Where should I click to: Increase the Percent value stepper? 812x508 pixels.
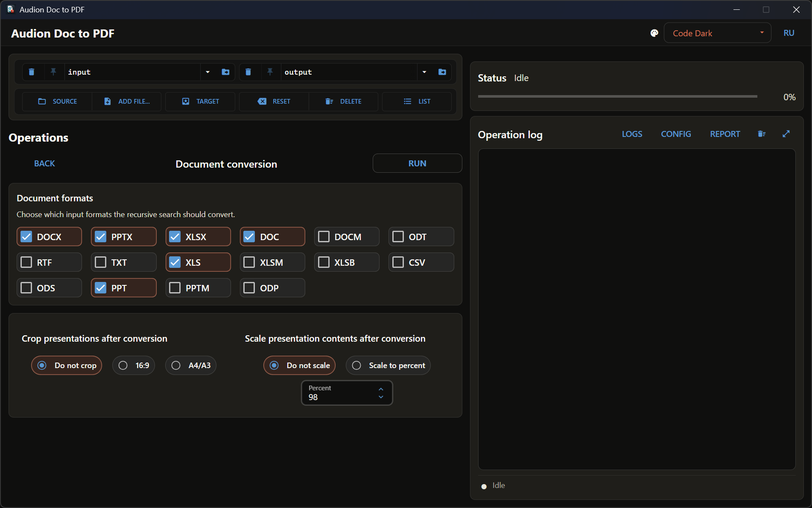381,389
